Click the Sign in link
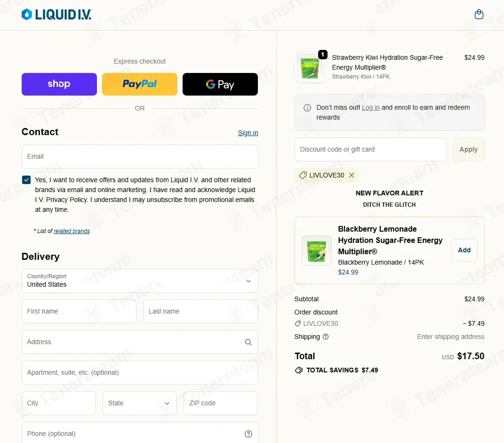This screenshot has width=504, height=443. click(248, 133)
